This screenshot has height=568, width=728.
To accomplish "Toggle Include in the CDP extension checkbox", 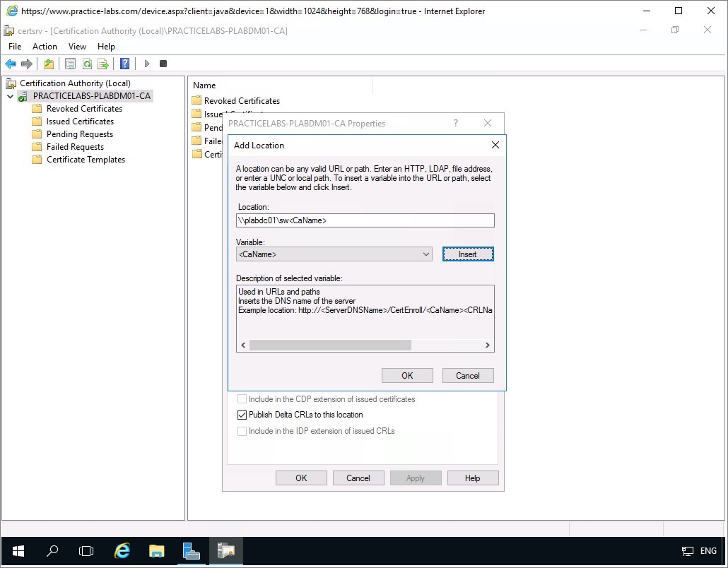I will click(242, 399).
